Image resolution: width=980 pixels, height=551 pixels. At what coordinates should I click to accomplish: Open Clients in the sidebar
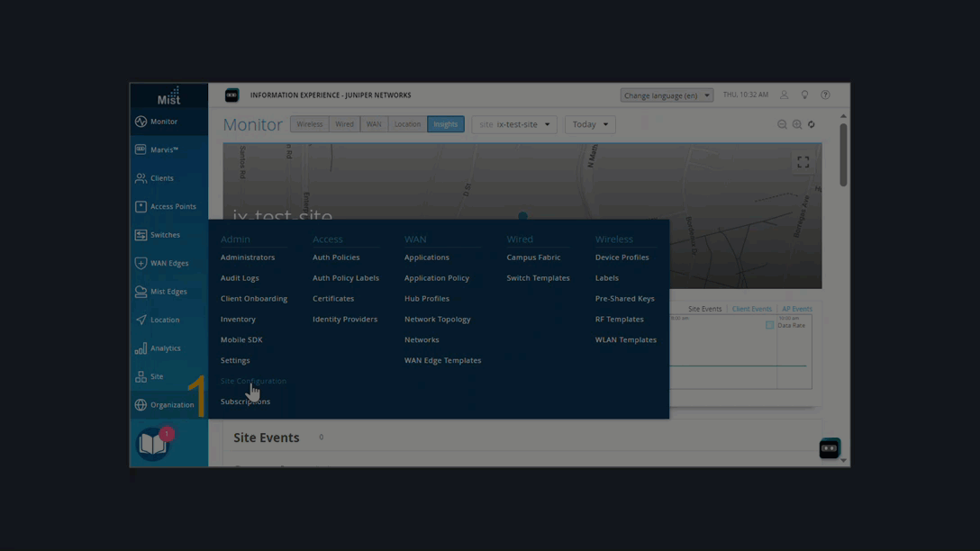click(168, 178)
